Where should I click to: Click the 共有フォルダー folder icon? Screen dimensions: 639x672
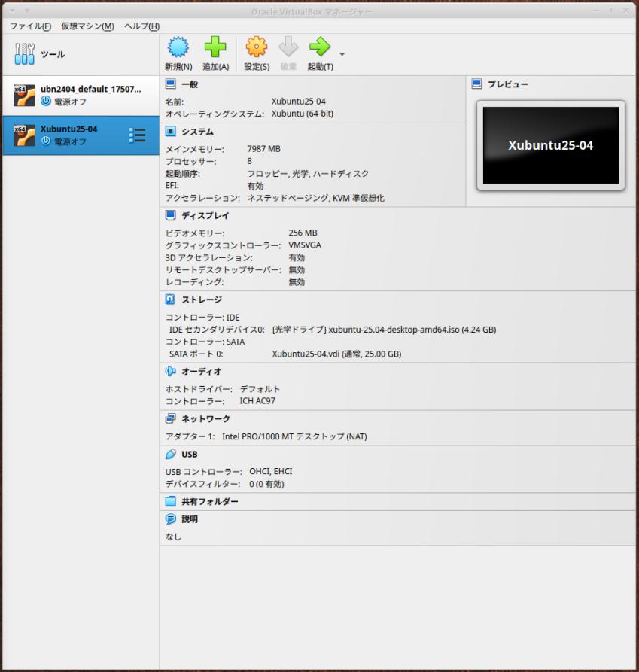click(171, 501)
